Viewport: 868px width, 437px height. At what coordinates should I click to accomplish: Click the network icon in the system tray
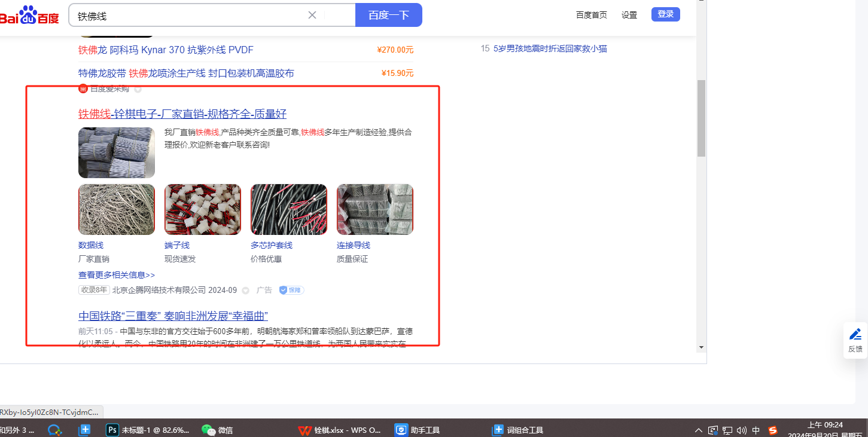coord(727,430)
